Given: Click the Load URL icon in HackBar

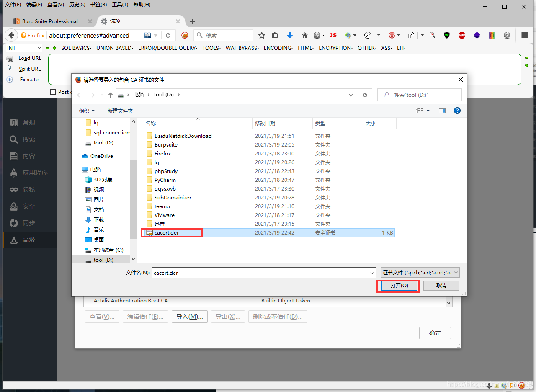Looking at the screenshot, I should tap(10, 59).
